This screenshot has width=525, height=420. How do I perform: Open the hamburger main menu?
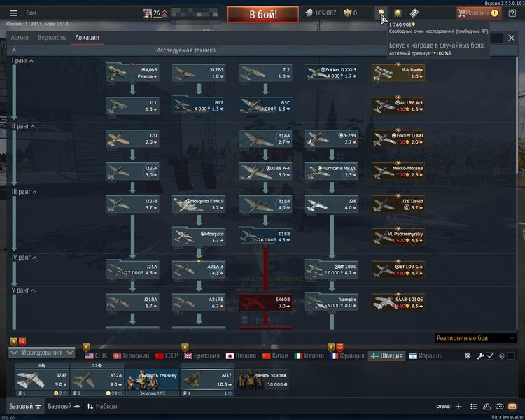coord(13,13)
